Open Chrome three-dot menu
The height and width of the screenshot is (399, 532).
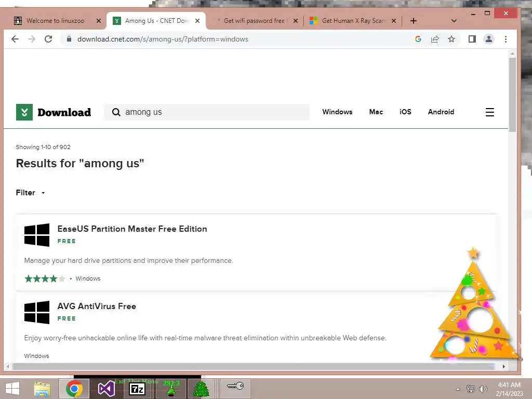tap(506, 39)
